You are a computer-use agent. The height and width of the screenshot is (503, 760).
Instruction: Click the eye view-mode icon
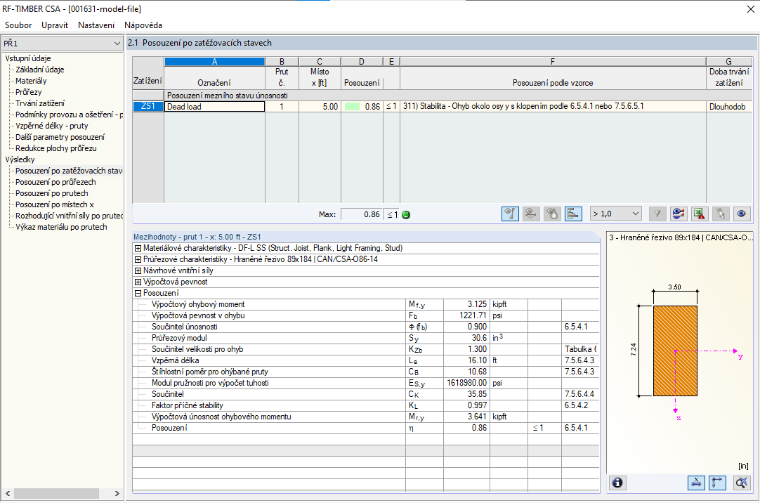(x=742, y=214)
